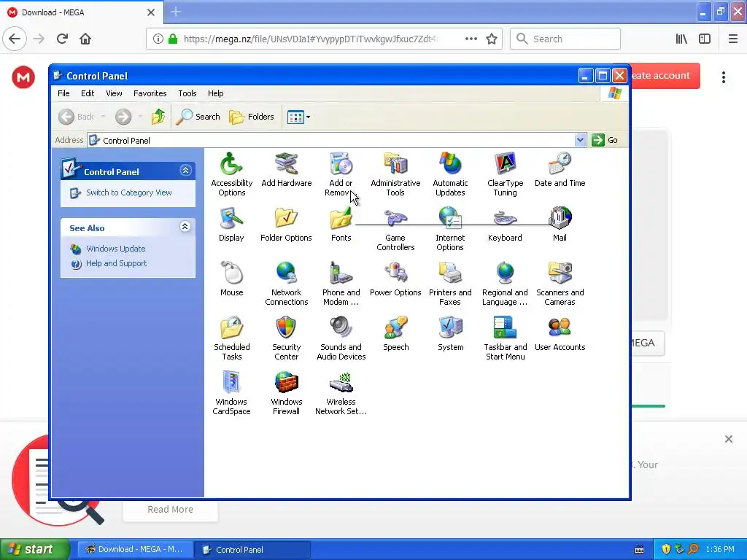Open Mouse settings icon

(231, 279)
